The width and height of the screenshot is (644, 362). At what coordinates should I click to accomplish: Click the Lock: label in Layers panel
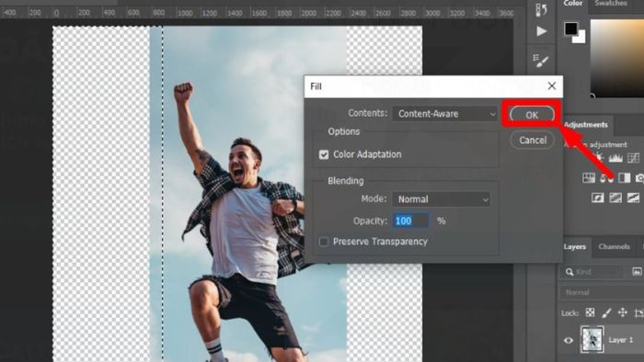pyautogui.click(x=569, y=313)
